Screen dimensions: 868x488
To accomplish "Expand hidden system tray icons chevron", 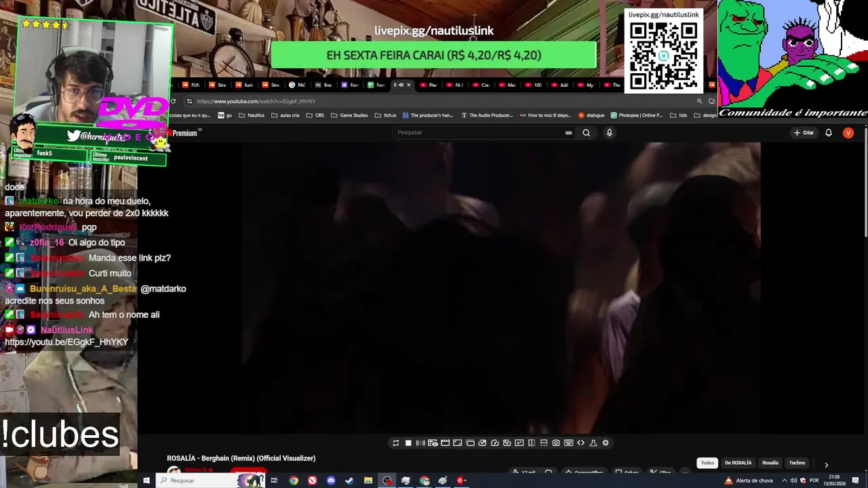I will tap(785, 481).
